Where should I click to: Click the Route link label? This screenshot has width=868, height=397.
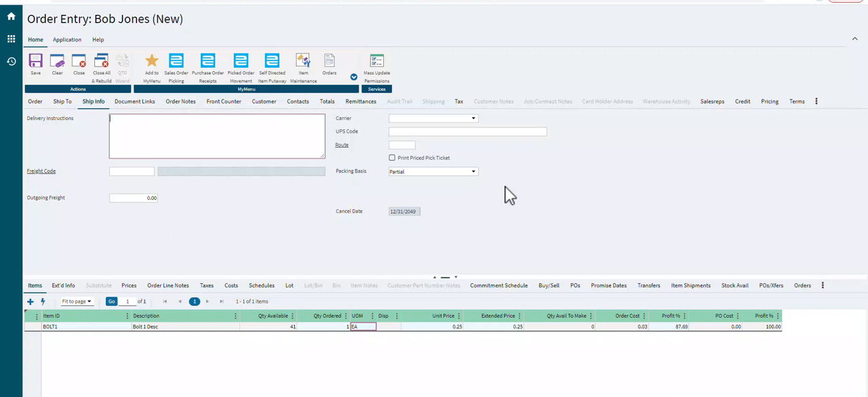[x=342, y=145]
